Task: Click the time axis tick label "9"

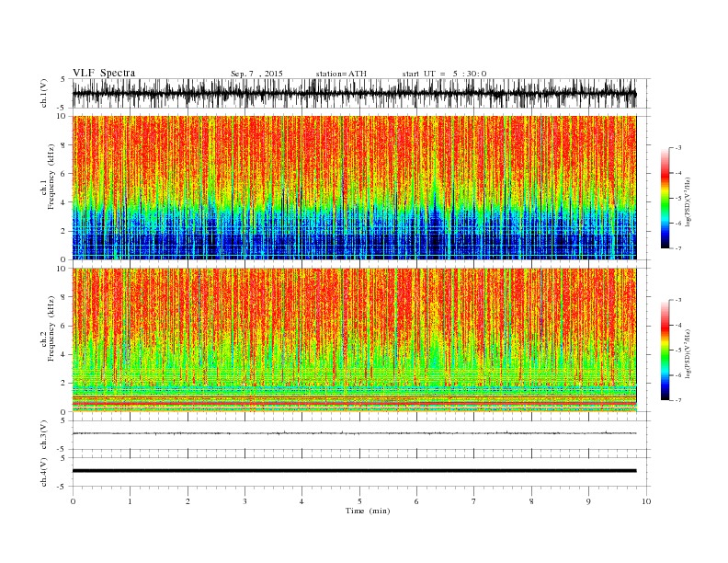Action: (x=588, y=501)
